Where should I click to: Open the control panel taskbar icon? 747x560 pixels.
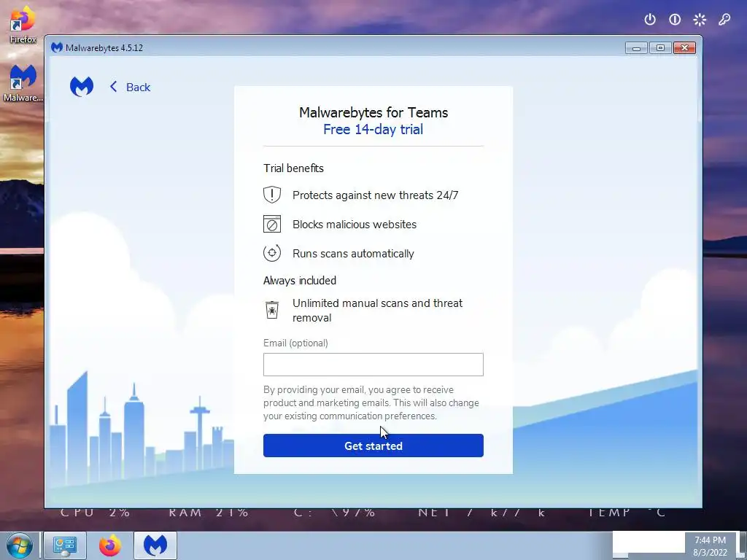tap(65, 545)
